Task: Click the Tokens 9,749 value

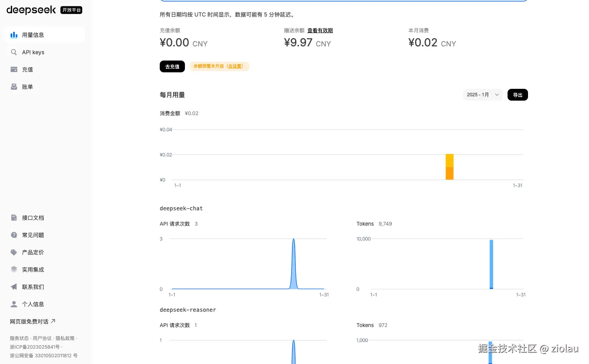Action: click(385, 224)
